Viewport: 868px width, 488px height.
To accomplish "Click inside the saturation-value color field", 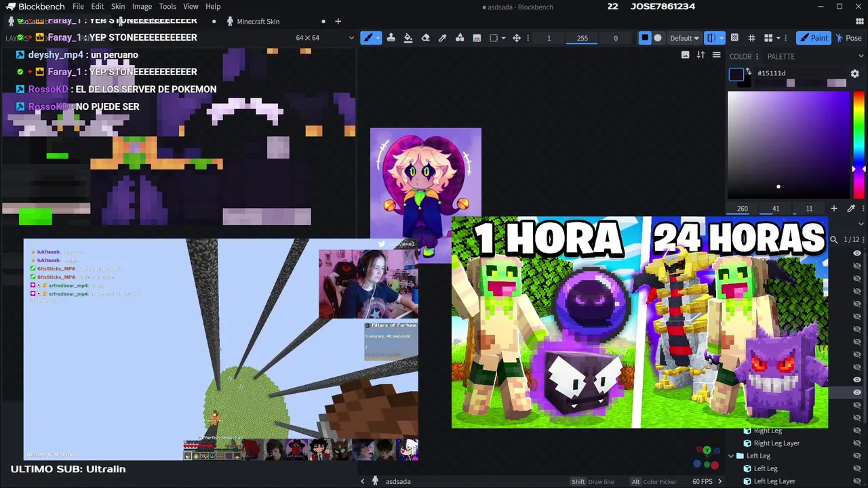I will point(789,144).
